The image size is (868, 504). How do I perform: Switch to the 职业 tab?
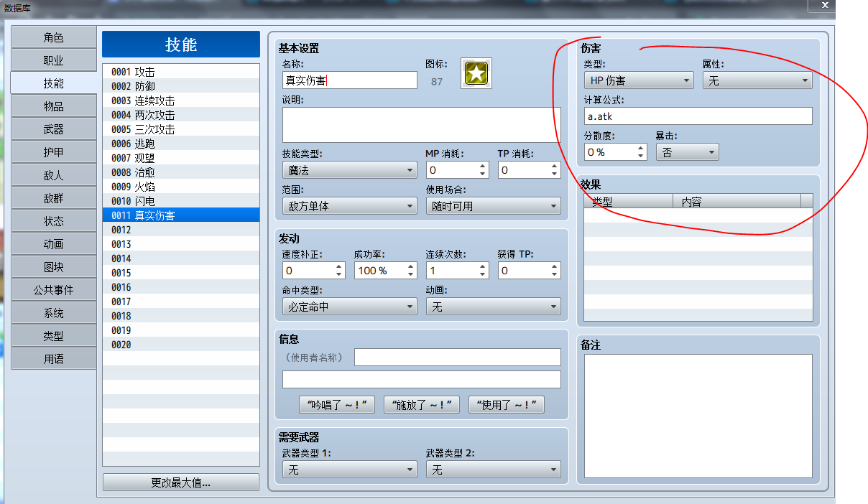[53, 60]
